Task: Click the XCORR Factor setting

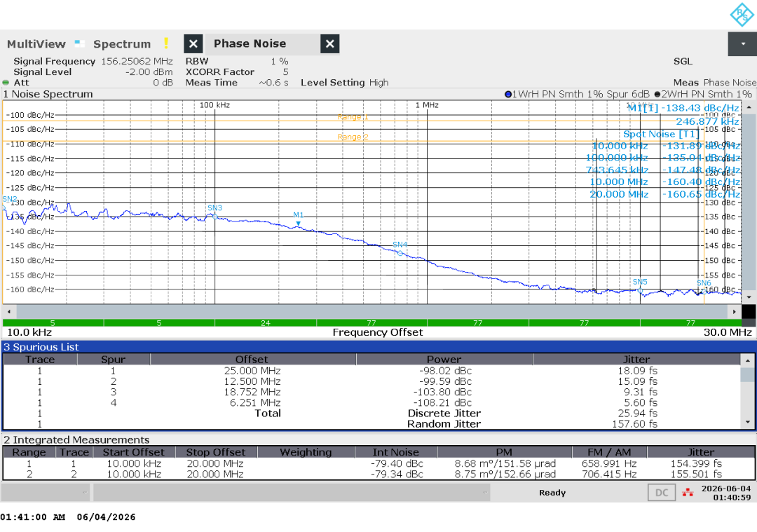Action: [237, 72]
